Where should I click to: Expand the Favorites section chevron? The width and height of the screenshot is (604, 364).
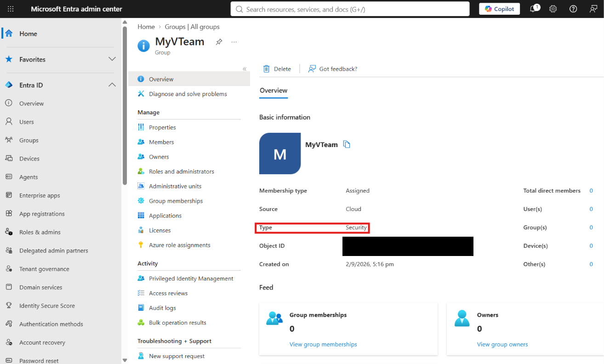(x=112, y=59)
